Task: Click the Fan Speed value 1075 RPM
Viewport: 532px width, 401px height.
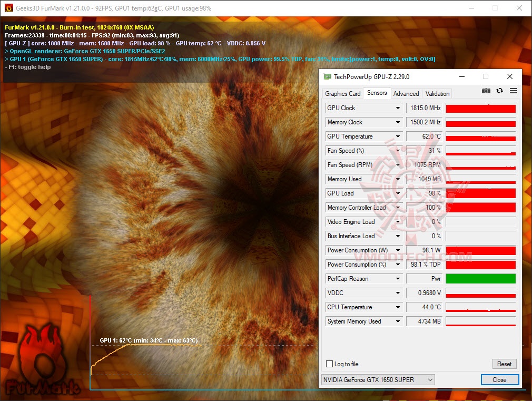Action: coord(425,165)
